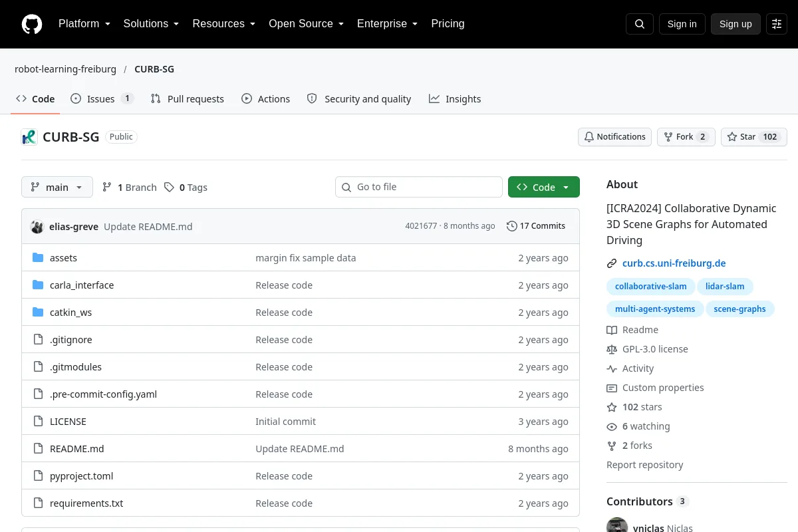The width and height of the screenshot is (798, 532).
Task: Open the .pre-commit-config.yaml file
Action: tap(103, 394)
